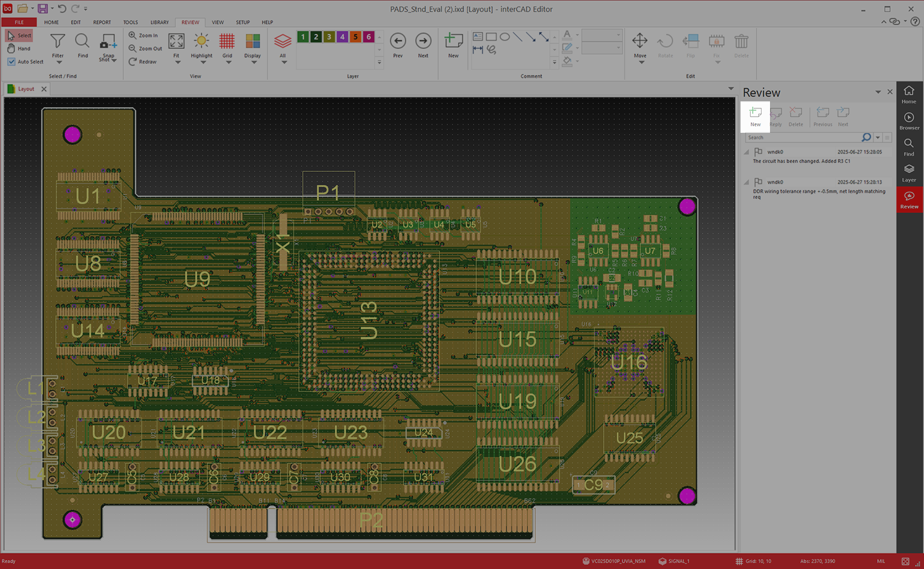
Task: Expand the All layers dropdown arrow
Action: [x=283, y=62]
